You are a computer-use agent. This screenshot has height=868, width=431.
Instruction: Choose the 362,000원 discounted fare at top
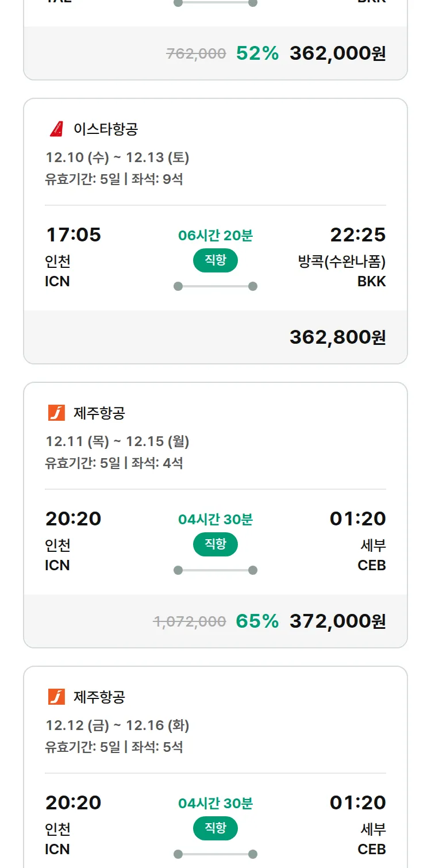(337, 53)
